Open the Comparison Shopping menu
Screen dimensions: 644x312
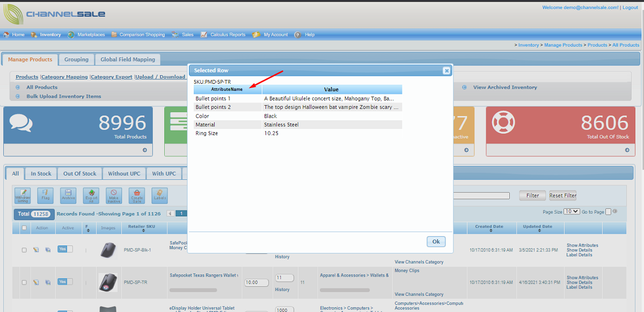coord(138,35)
